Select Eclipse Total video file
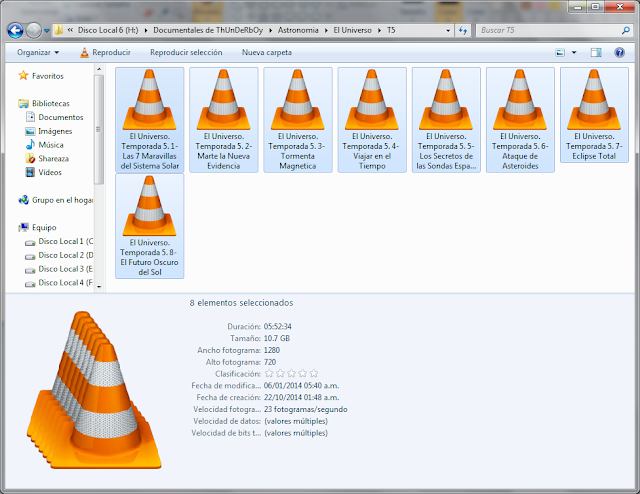Screen dimensions: 640x494 click(x=594, y=115)
